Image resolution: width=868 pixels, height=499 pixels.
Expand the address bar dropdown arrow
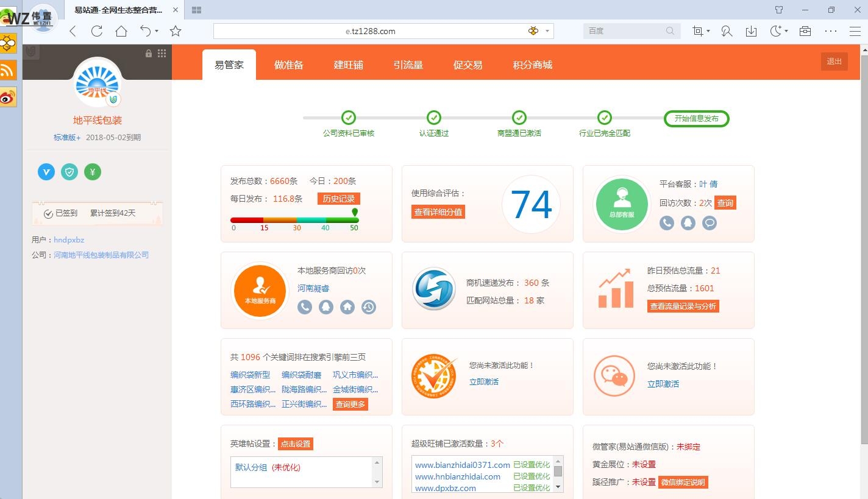[x=547, y=31]
